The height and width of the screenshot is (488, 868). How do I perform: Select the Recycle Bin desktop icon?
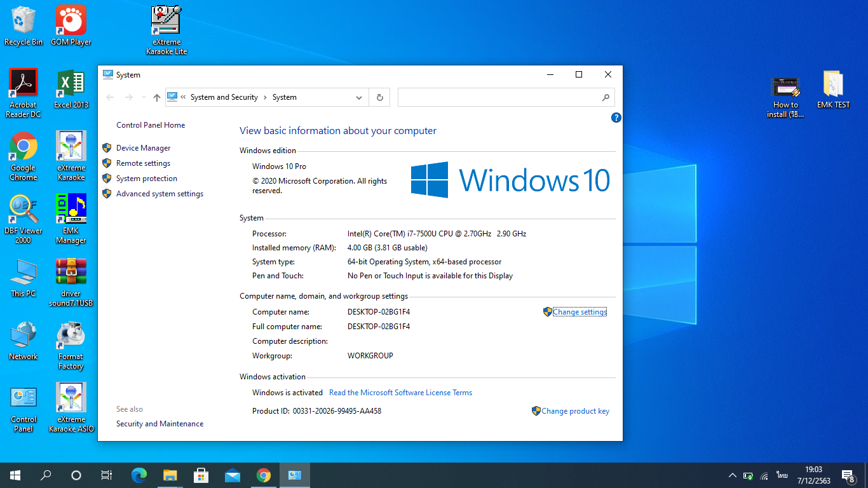24,25
